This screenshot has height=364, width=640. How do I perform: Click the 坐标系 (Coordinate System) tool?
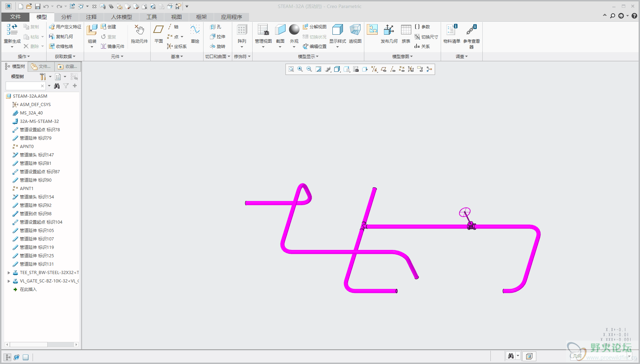coord(177,46)
